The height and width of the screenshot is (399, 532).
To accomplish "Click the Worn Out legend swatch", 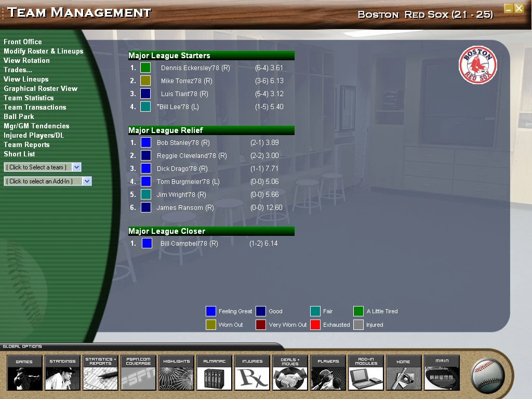I will click(x=211, y=325).
